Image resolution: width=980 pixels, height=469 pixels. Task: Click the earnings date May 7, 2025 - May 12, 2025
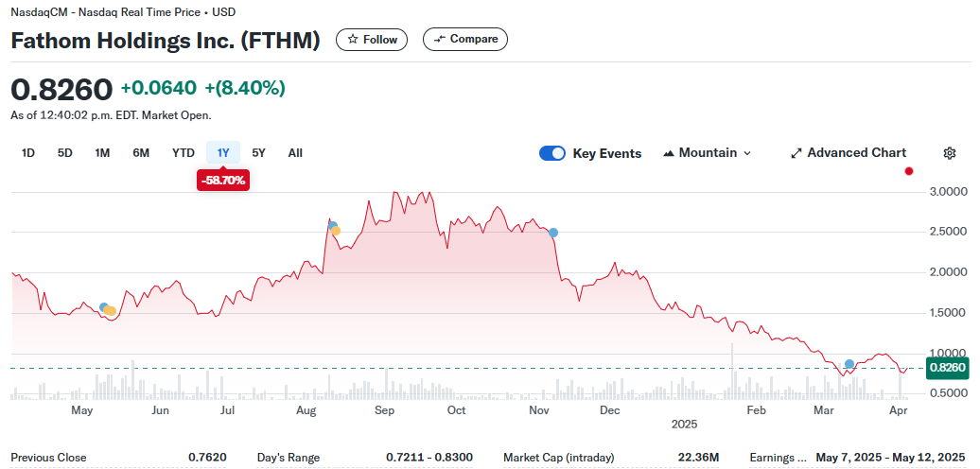891,458
